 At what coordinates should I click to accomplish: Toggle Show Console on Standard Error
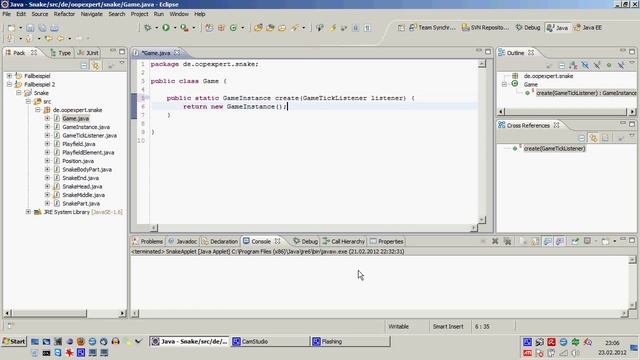pos(560,241)
